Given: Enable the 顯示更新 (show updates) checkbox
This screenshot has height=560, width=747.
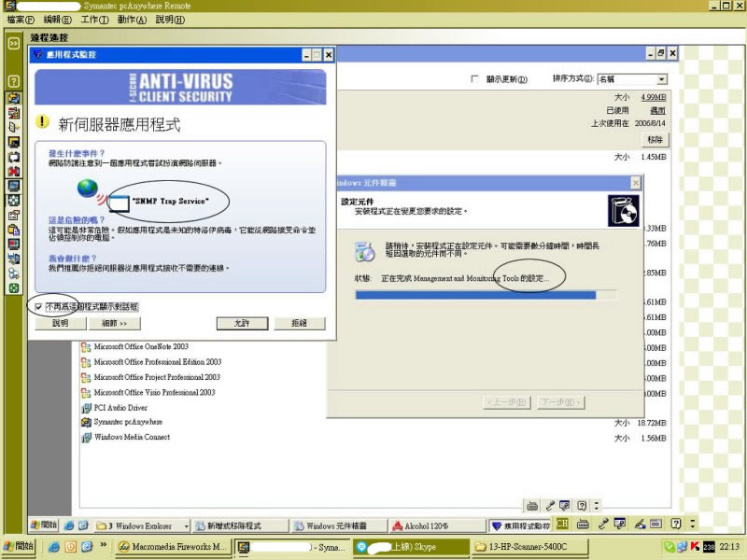Looking at the screenshot, I should 475,79.
